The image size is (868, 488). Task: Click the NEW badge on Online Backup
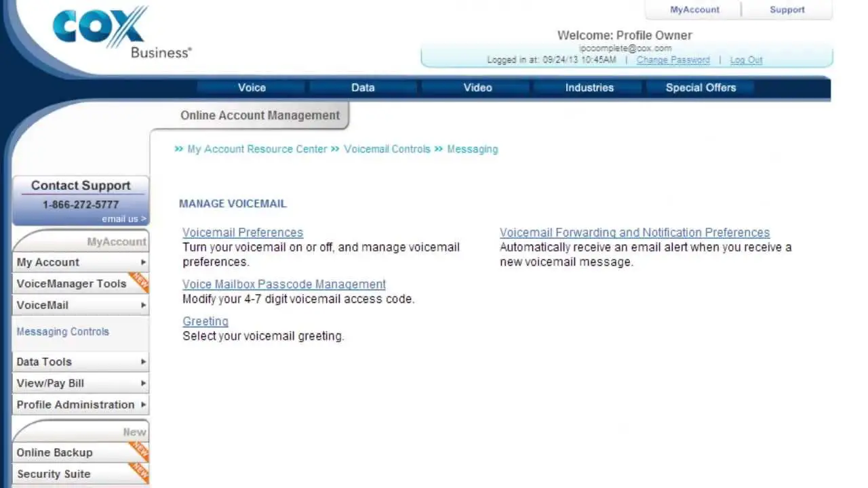140,449
